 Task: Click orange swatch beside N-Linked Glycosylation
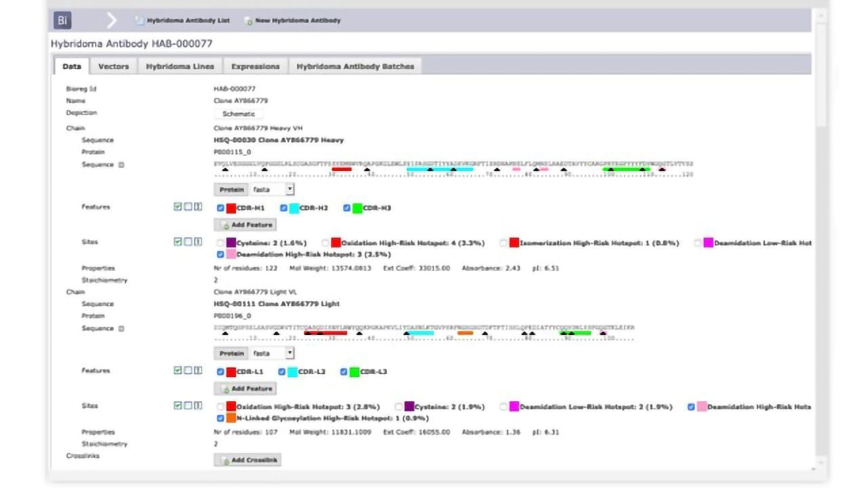point(231,418)
